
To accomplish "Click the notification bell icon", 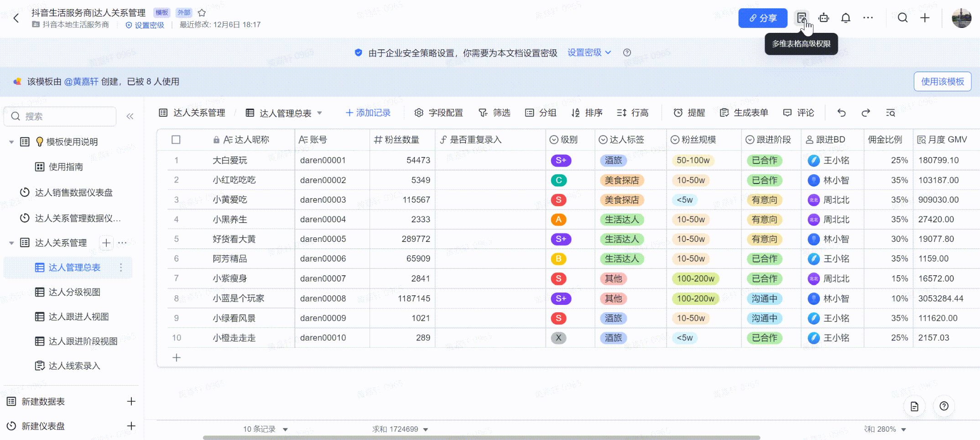I will click(x=845, y=18).
